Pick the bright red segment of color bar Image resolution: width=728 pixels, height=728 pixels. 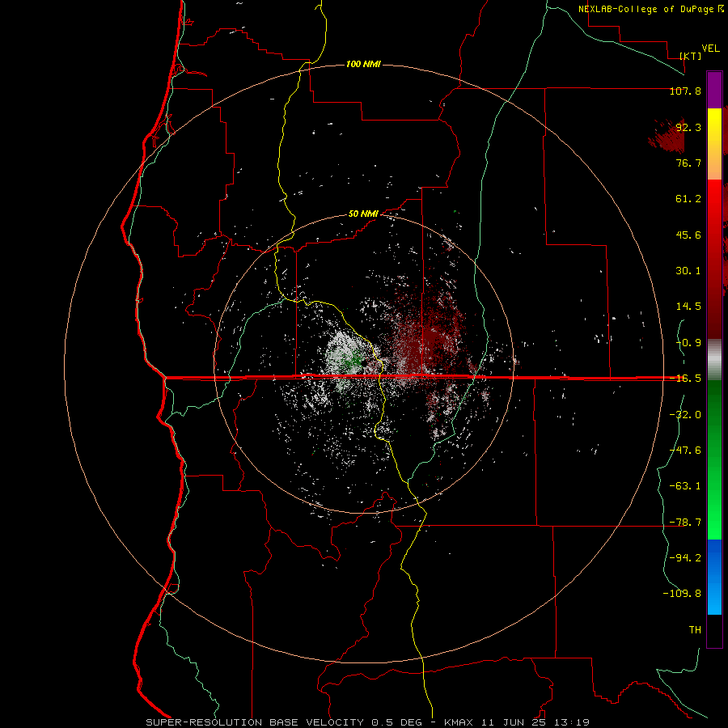click(714, 205)
